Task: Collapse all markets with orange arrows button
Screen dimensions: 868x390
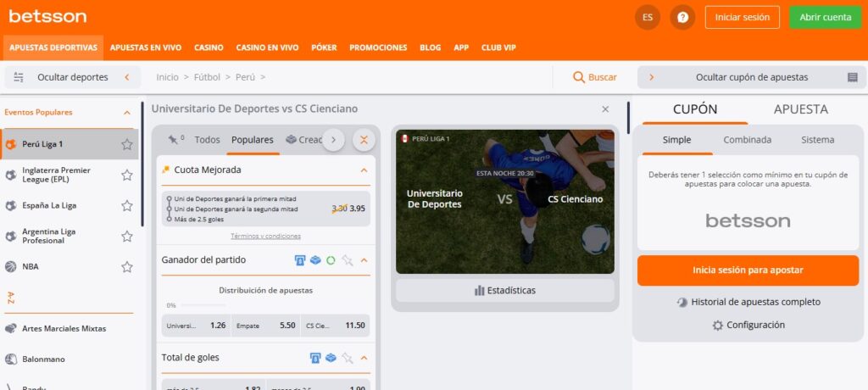Action: click(x=364, y=140)
